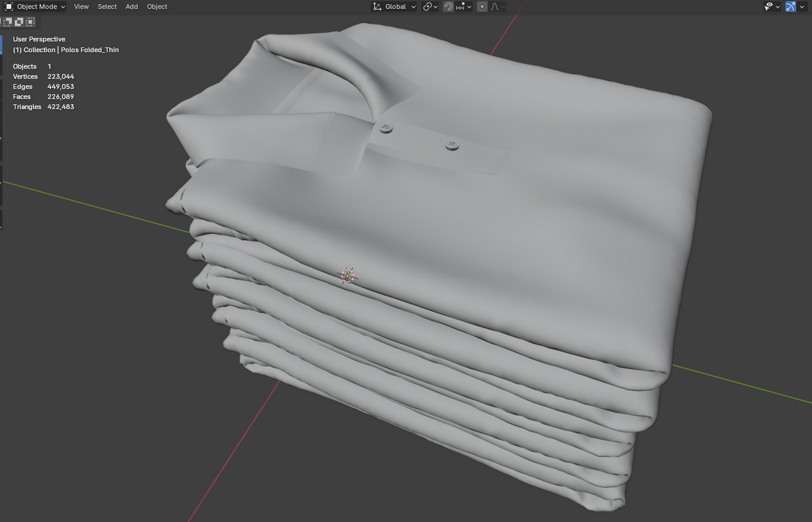Open the snapping options dropdown
812x522 pixels.
tap(464, 7)
